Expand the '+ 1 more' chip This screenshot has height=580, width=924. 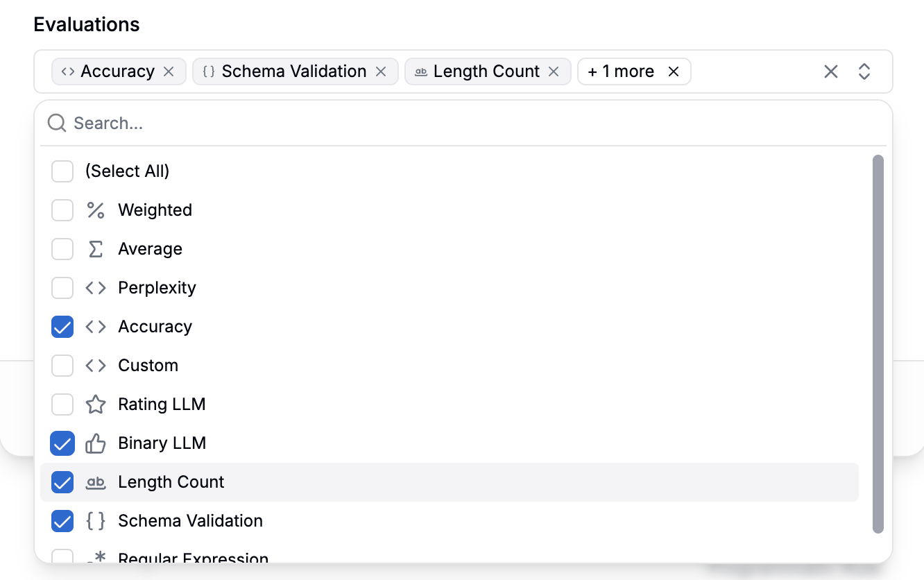pos(619,71)
